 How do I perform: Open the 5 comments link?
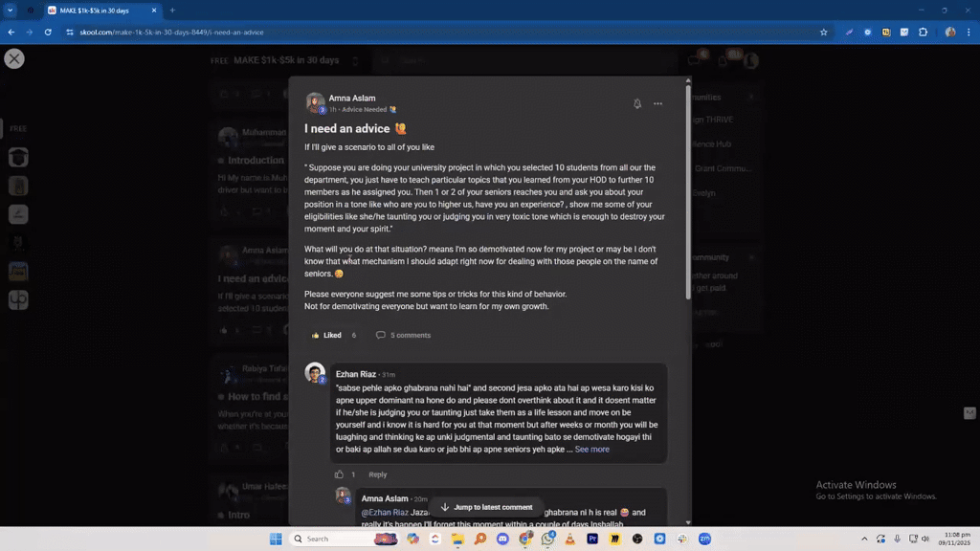pos(403,335)
